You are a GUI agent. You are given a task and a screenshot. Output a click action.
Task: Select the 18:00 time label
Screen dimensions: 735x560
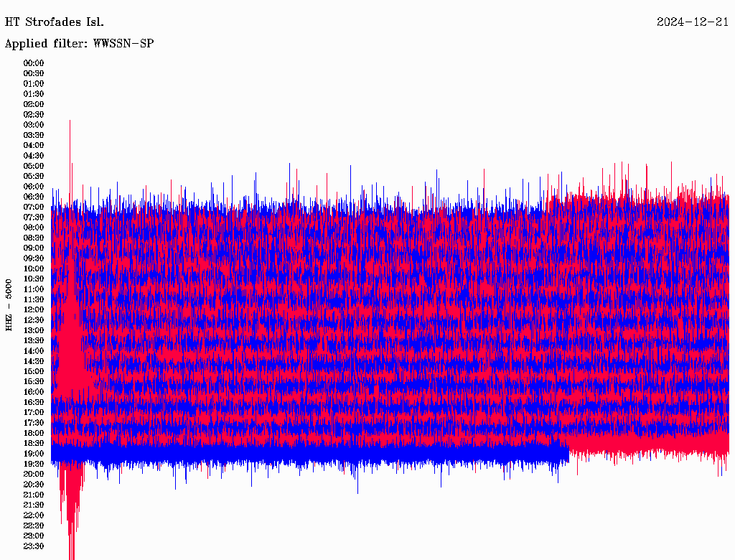[34, 433]
